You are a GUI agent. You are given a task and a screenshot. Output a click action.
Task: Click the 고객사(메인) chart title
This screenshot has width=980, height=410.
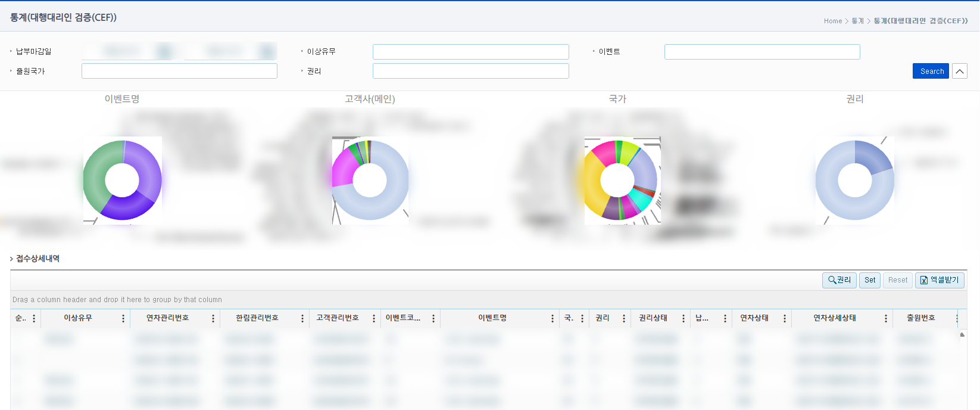[x=370, y=99]
